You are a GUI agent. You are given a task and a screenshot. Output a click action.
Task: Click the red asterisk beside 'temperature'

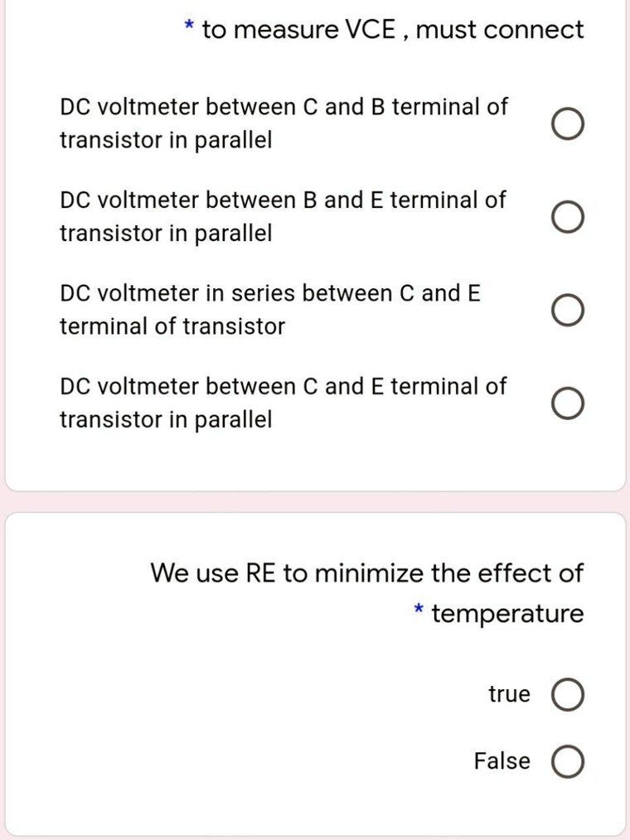pos(419,611)
